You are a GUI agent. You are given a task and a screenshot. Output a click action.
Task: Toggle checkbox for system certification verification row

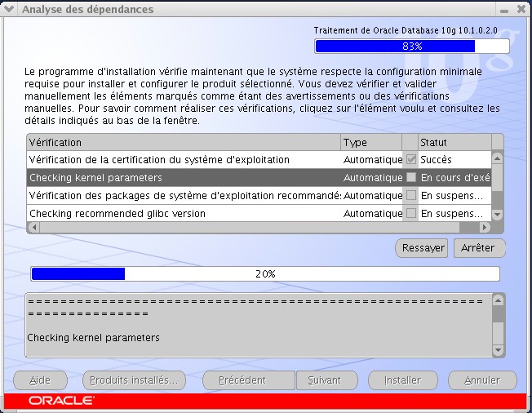click(411, 159)
